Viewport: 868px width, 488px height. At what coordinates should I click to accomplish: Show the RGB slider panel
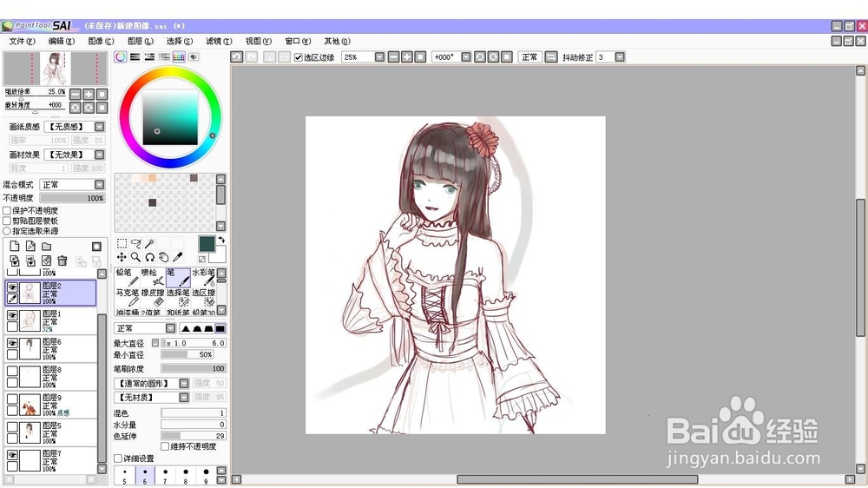click(135, 57)
